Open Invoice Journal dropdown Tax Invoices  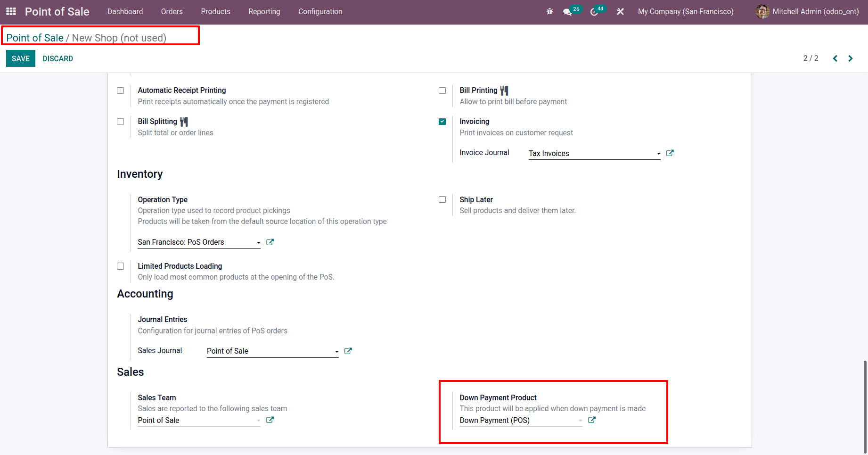pyautogui.click(x=594, y=154)
